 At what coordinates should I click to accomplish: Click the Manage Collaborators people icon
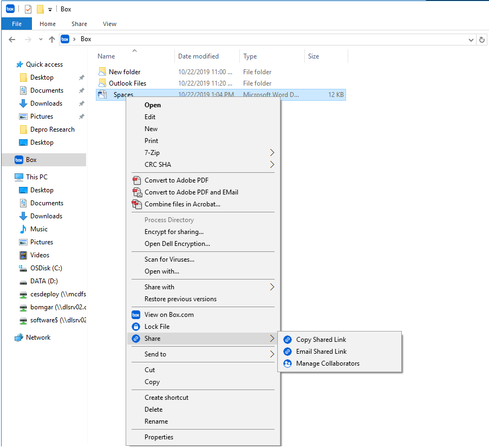(x=288, y=363)
